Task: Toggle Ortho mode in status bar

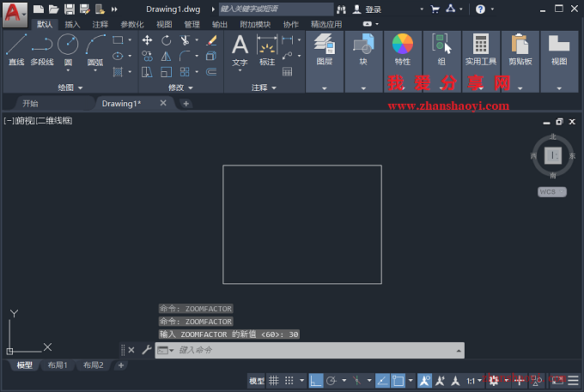Action: point(316,381)
